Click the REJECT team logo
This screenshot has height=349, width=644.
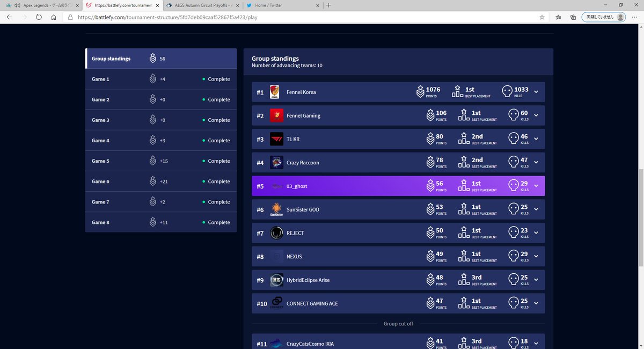point(276,233)
